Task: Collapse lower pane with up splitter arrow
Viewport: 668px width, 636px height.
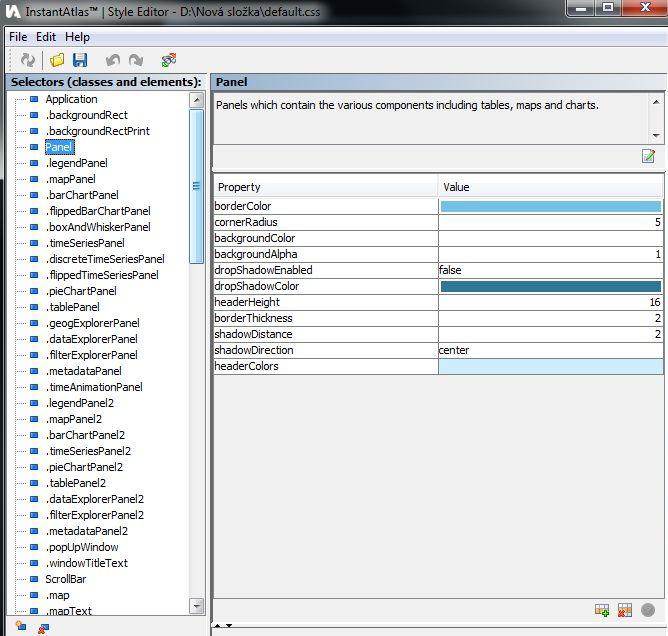Action: click(218, 625)
